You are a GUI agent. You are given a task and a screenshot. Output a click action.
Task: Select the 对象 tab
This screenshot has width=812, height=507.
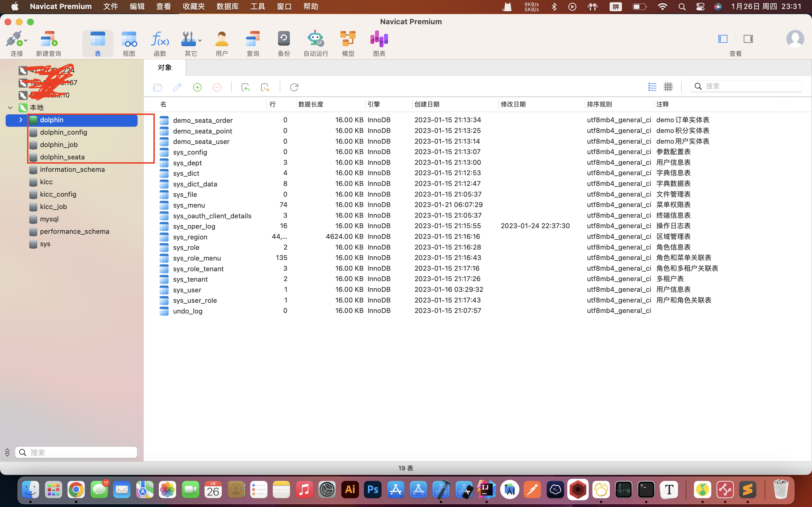(x=165, y=68)
